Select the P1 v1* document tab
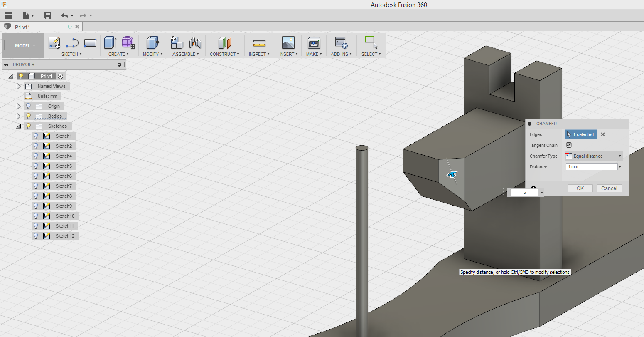 click(42, 27)
